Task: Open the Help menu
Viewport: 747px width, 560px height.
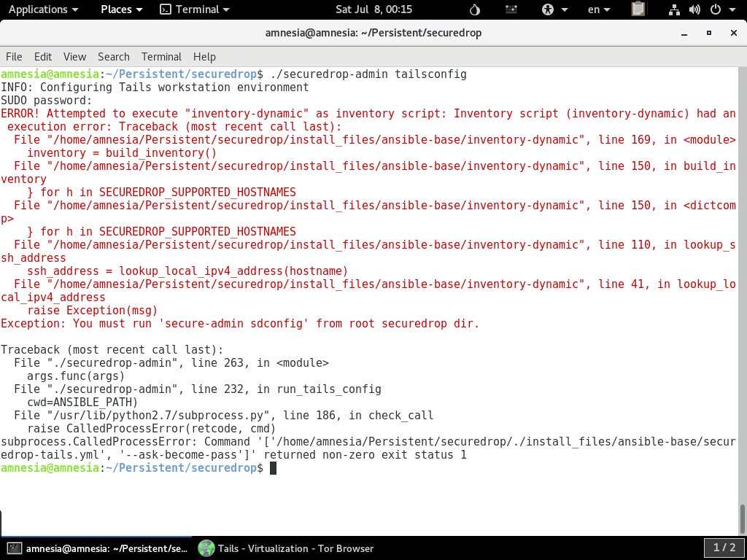Action: pos(204,57)
